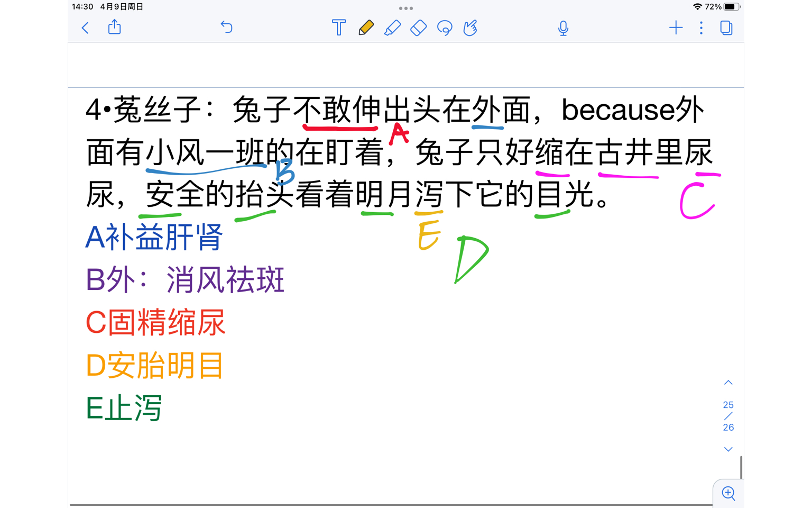
Task: Activate zoom mode via the magnifier button
Action: [x=728, y=494]
